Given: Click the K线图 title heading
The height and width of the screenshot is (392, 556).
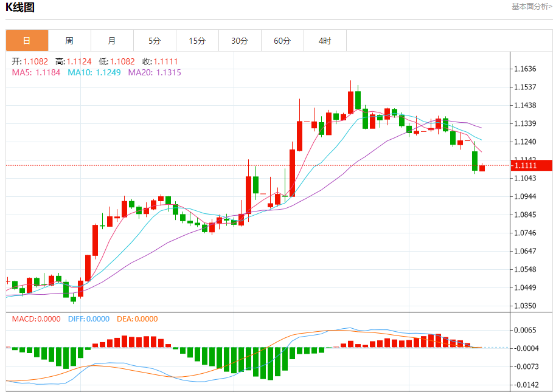Looking at the screenshot, I should pyautogui.click(x=20, y=8).
